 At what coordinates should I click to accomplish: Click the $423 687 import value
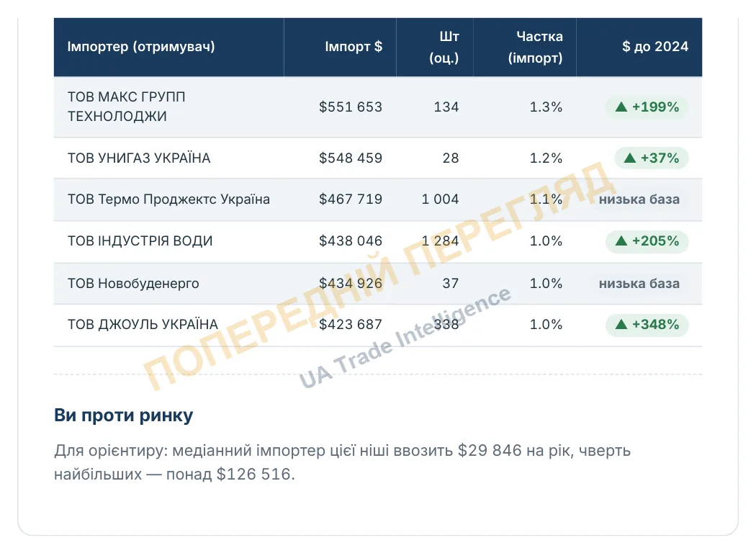pos(351,325)
